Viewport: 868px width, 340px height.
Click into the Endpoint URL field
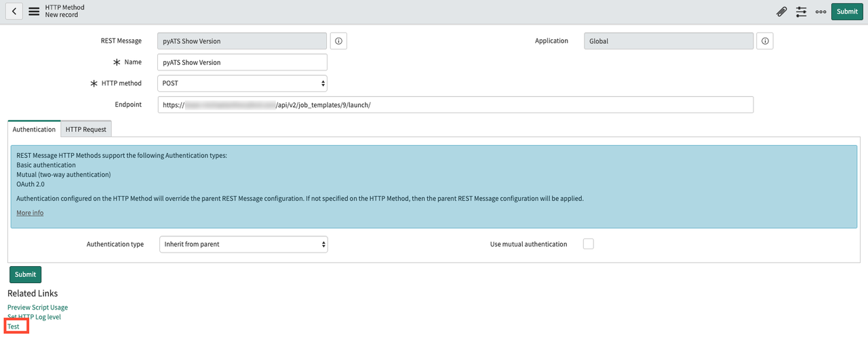[x=455, y=105]
